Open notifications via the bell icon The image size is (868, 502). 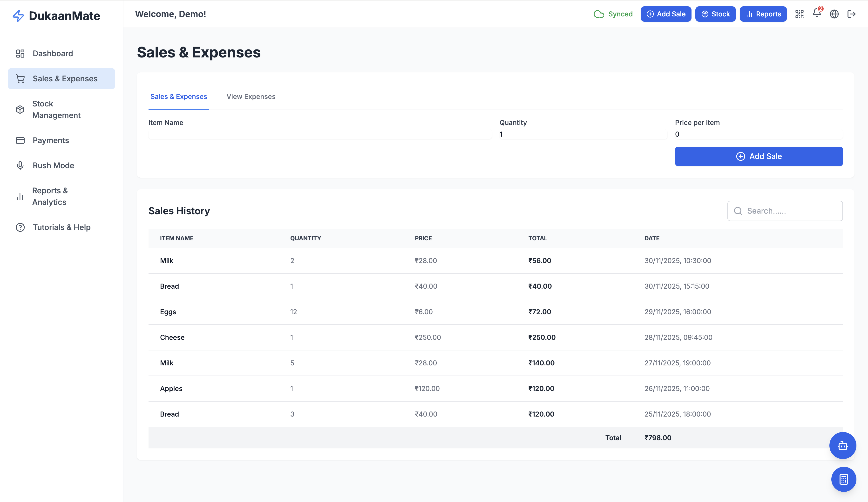tap(817, 14)
